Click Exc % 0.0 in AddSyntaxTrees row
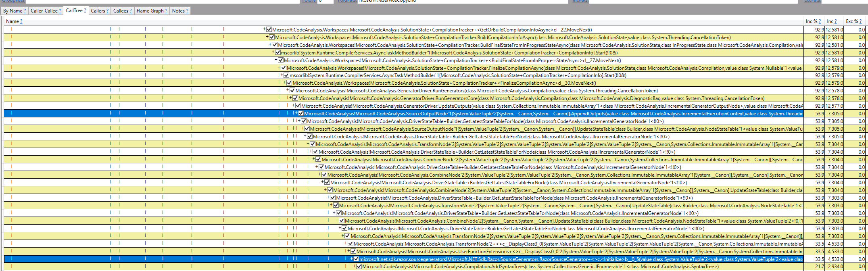Screen dimensions: 868x271 [861, 267]
